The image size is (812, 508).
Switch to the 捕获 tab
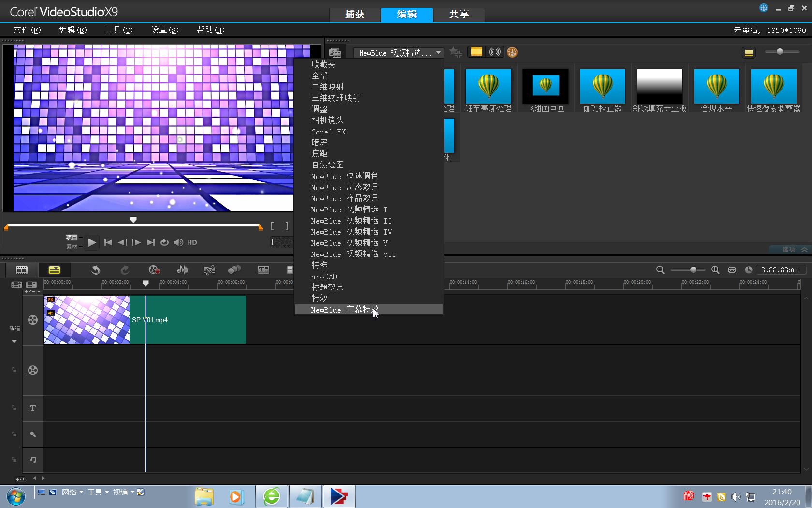click(x=355, y=15)
